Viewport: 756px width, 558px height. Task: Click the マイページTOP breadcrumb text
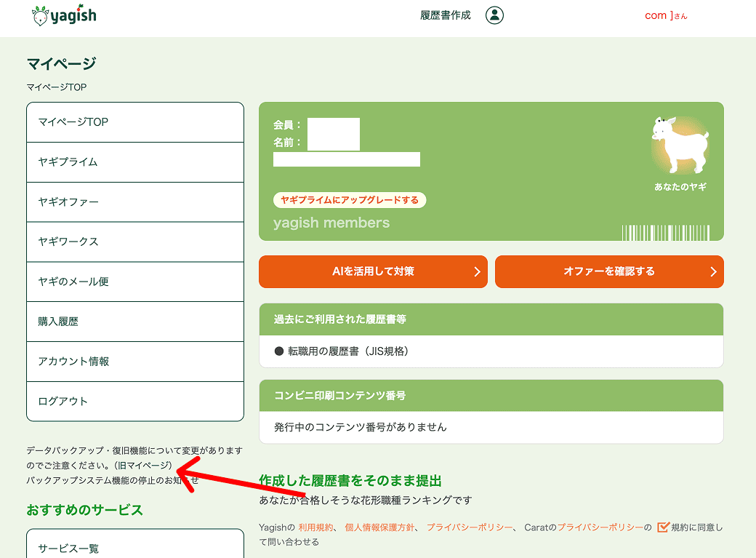click(x=57, y=87)
